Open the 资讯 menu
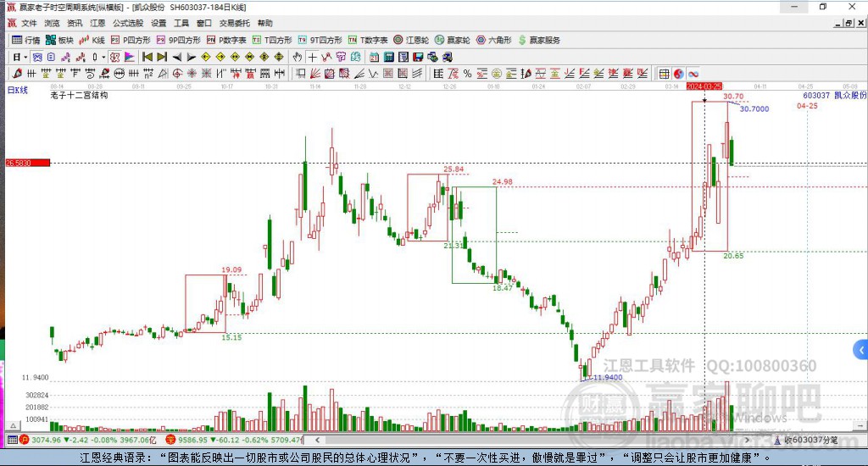Image resolution: width=868 pixels, height=466 pixels. (75, 23)
